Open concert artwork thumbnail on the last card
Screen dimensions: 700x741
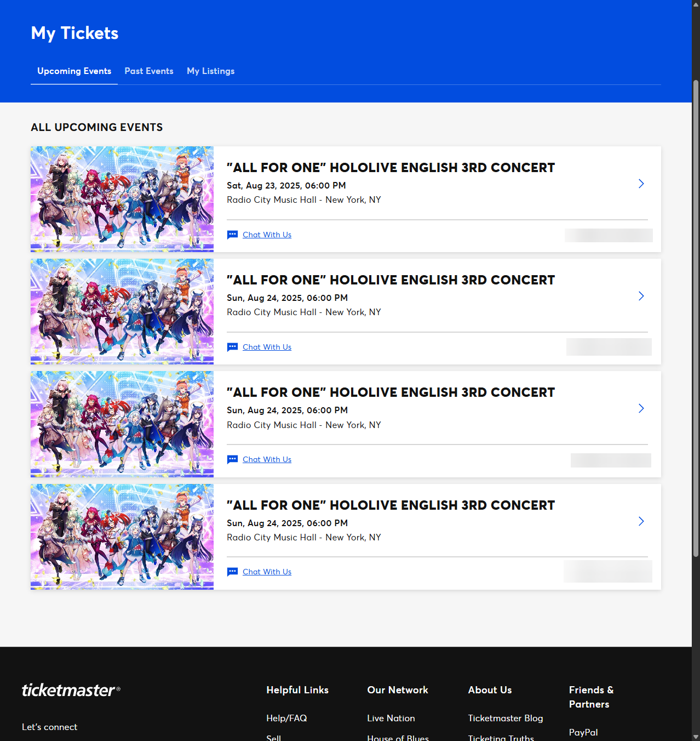(x=122, y=537)
